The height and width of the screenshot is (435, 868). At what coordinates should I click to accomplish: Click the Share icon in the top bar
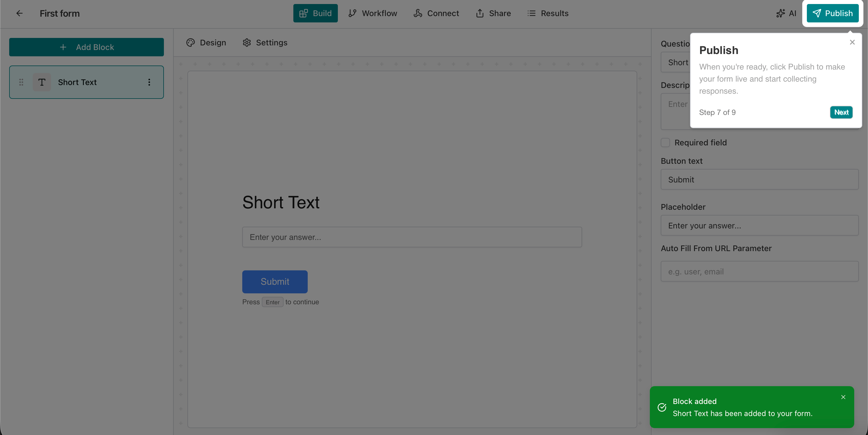(480, 14)
